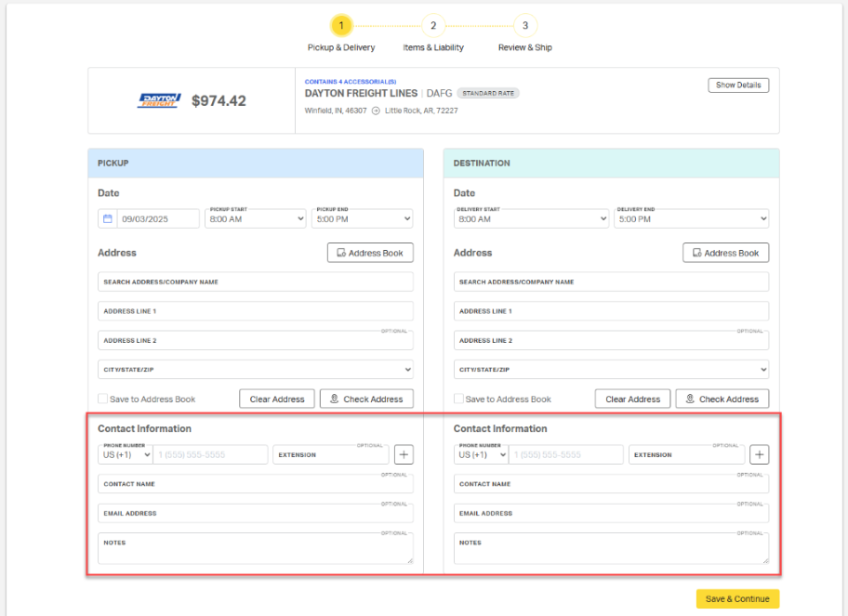
Task: Enable Save to Address Book for pickup
Action: coord(103,399)
